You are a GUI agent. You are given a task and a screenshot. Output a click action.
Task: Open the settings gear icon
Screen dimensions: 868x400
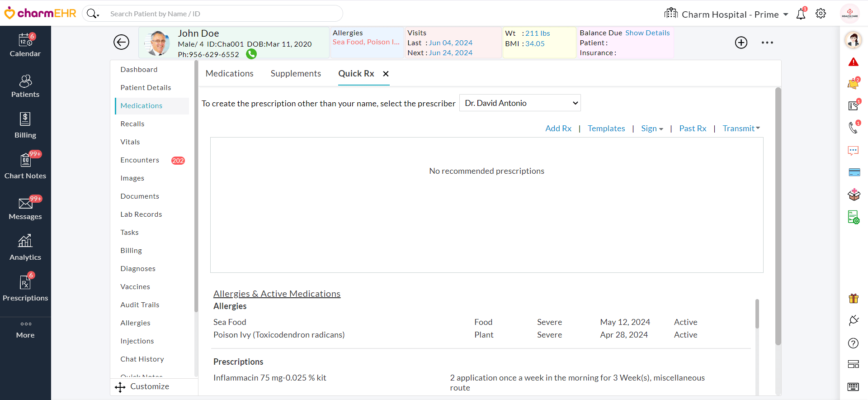tap(821, 14)
